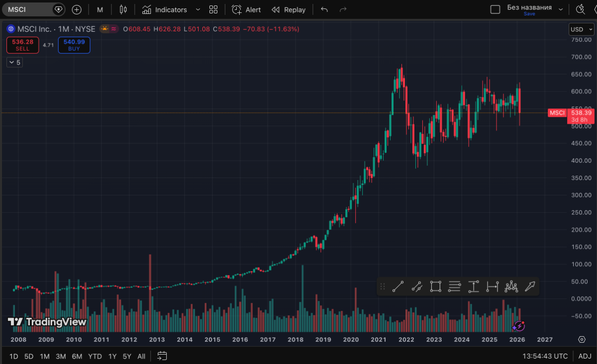Open the USD currency dropdown

581,29
